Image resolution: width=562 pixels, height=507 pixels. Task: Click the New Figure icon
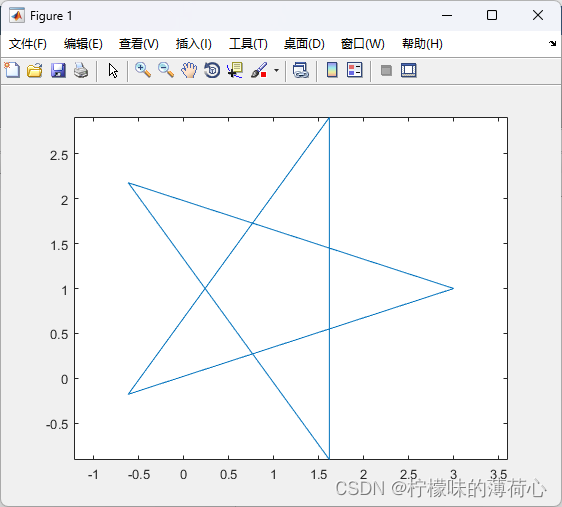click(12, 70)
